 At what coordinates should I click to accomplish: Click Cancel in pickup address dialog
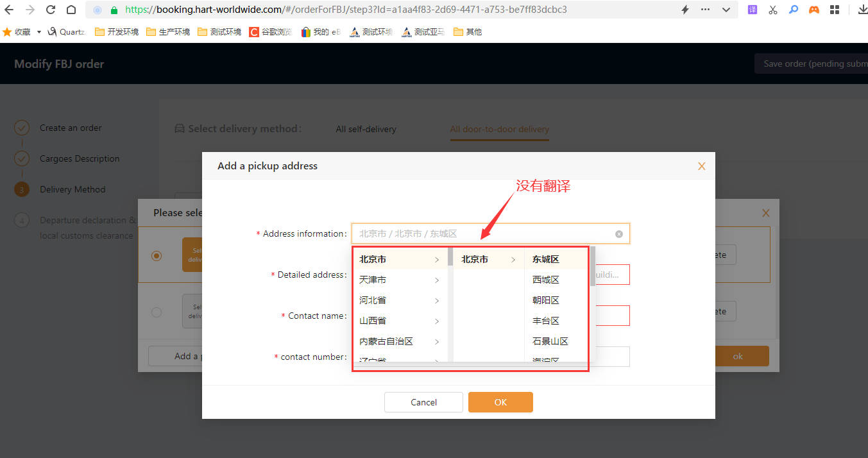[x=423, y=402]
